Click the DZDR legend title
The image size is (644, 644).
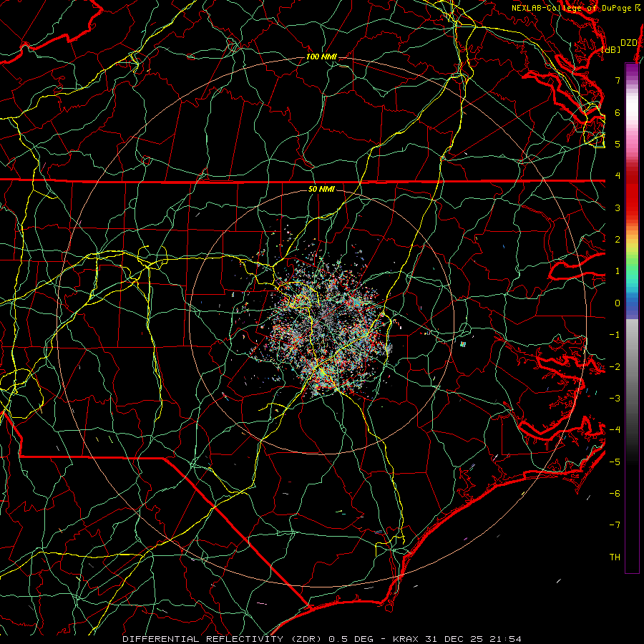(629, 43)
